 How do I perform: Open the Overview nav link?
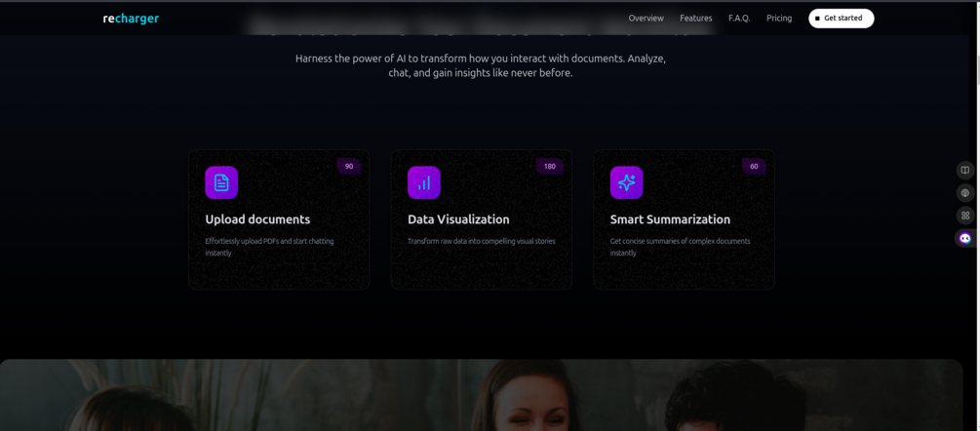(647, 19)
